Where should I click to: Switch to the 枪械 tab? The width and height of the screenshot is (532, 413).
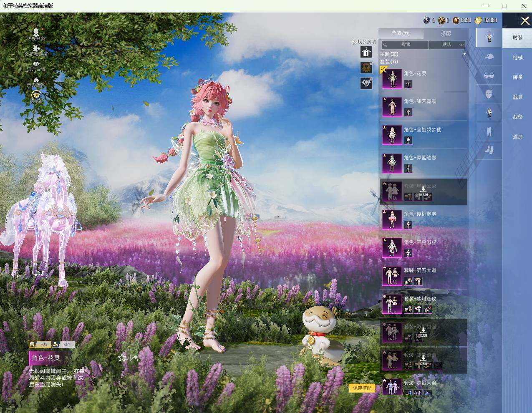point(517,58)
